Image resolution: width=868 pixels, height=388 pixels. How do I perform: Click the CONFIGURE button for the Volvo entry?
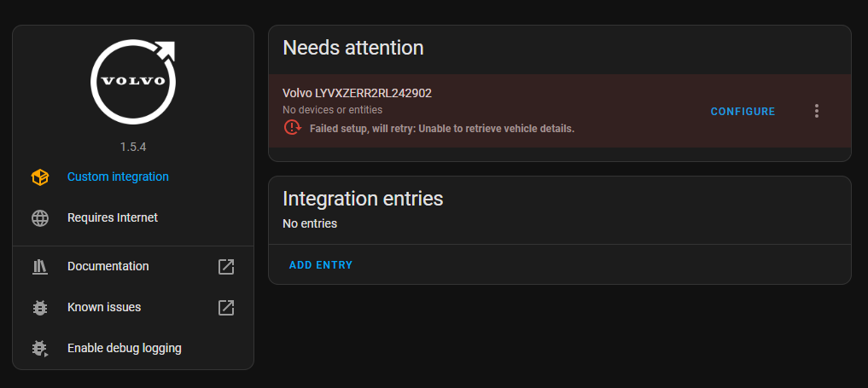(x=743, y=112)
